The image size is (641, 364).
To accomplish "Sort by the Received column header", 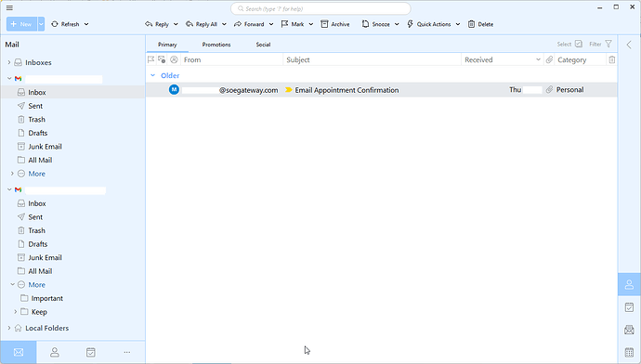I will tap(503, 59).
